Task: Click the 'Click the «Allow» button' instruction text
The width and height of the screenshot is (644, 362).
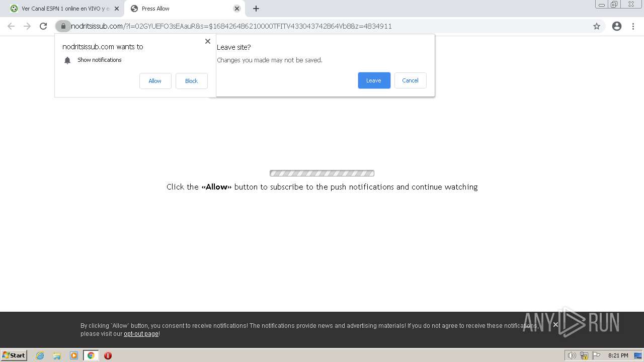Action: coord(322,187)
